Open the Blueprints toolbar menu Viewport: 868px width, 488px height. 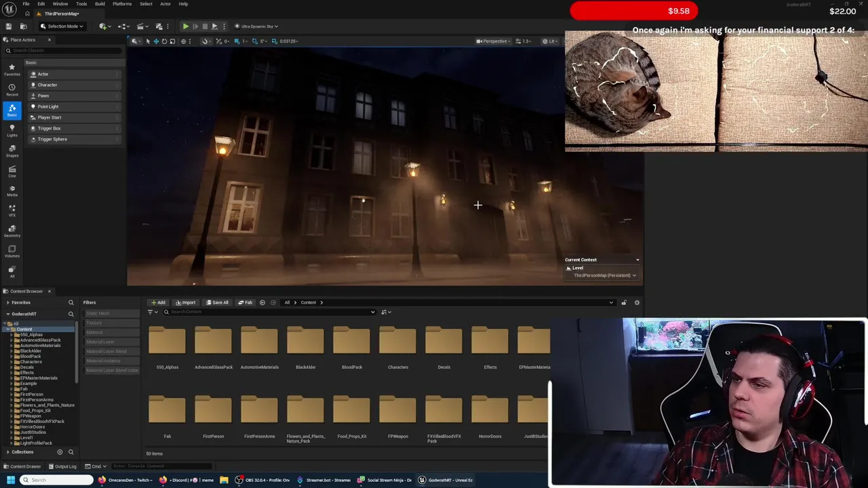coord(124,26)
